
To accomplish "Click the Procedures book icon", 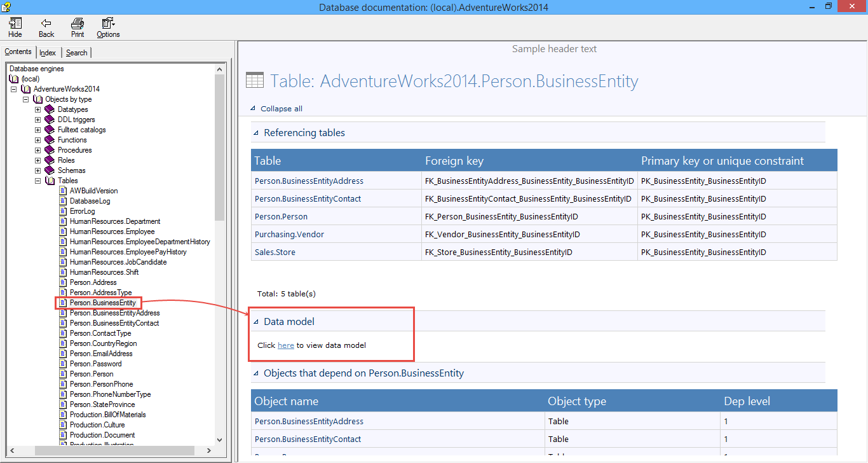I will [50, 150].
